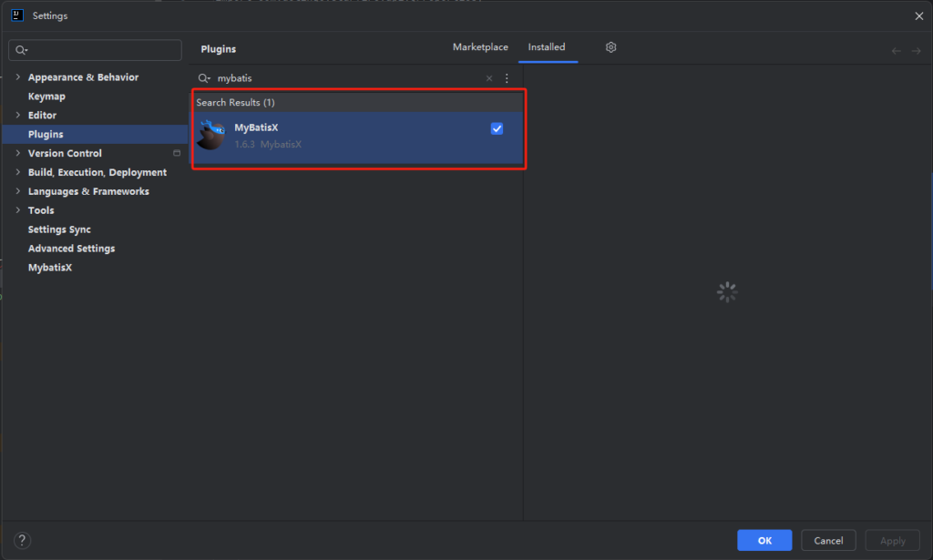Click the help question mark icon
Viewport: 933px width, 560px height.
click(22, 540)
